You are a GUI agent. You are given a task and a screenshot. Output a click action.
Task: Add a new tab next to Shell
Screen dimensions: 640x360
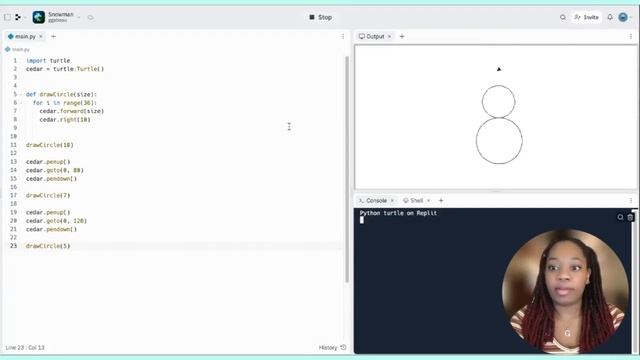(x=441, y=200)
